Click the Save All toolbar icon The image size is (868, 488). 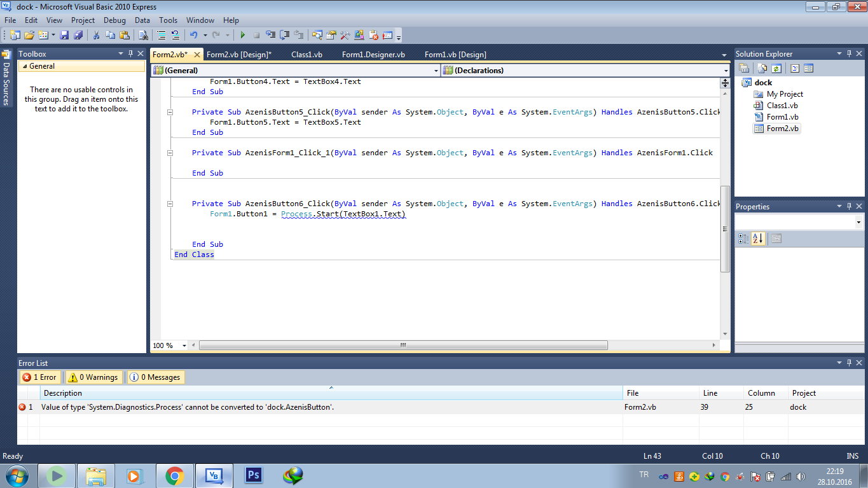tap(78, 35)
